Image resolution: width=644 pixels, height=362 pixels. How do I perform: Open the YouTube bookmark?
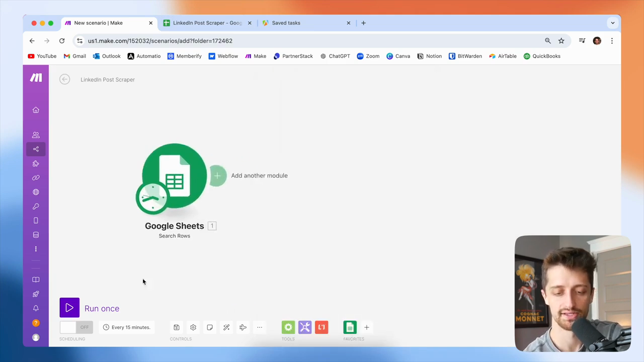(42, 56)
